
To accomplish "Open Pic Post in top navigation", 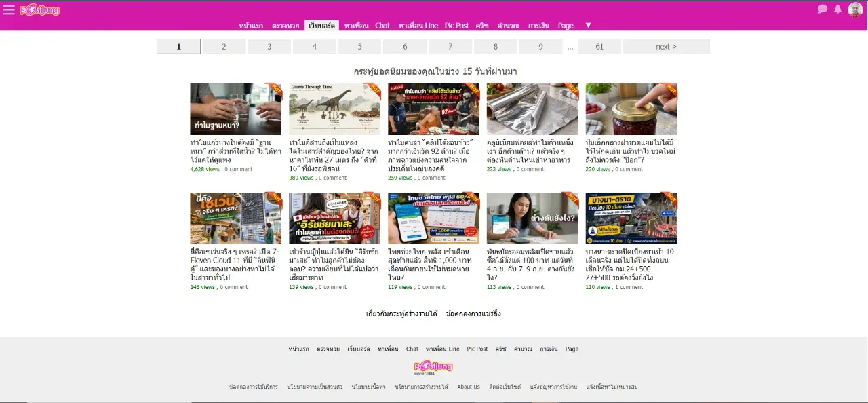I will coord(456,26).
